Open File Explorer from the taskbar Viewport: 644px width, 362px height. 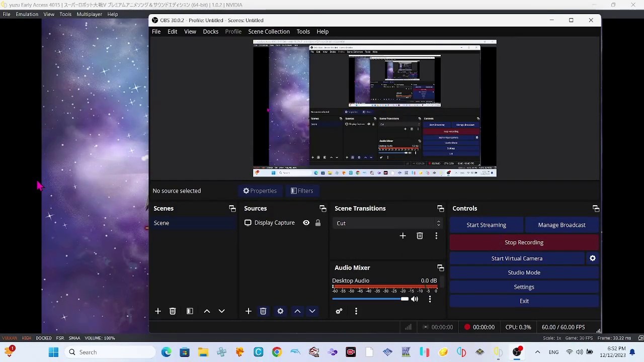(x=203, y=352)
